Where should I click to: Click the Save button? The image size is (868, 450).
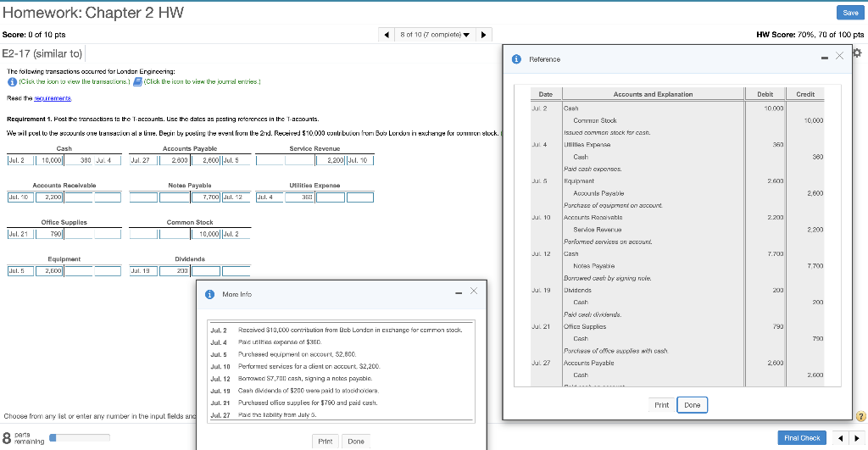click(850, 13)
